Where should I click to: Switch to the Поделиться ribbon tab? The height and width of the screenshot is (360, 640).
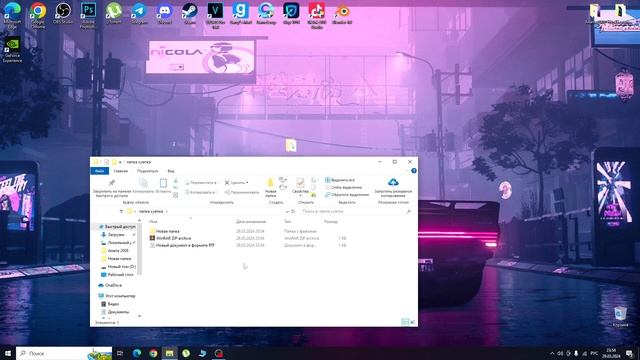(x=147, y=171)
